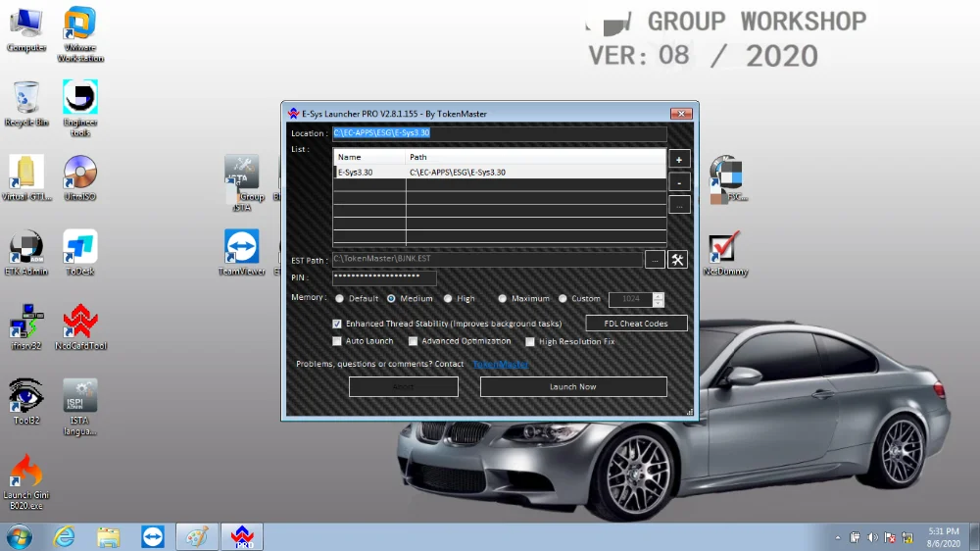Screen dimensions: 980x551
Task: Select Launch Gini B020.exe shortcut
Action: [25, 481]
